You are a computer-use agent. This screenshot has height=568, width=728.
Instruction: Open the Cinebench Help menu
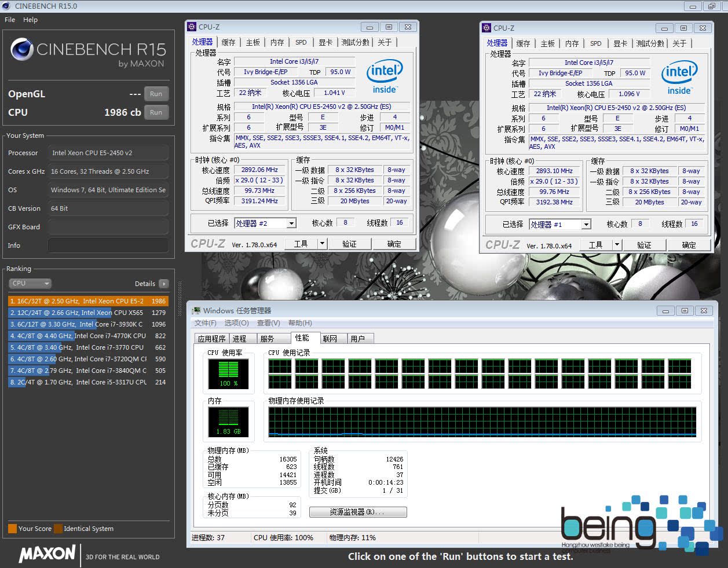point(31,20)
